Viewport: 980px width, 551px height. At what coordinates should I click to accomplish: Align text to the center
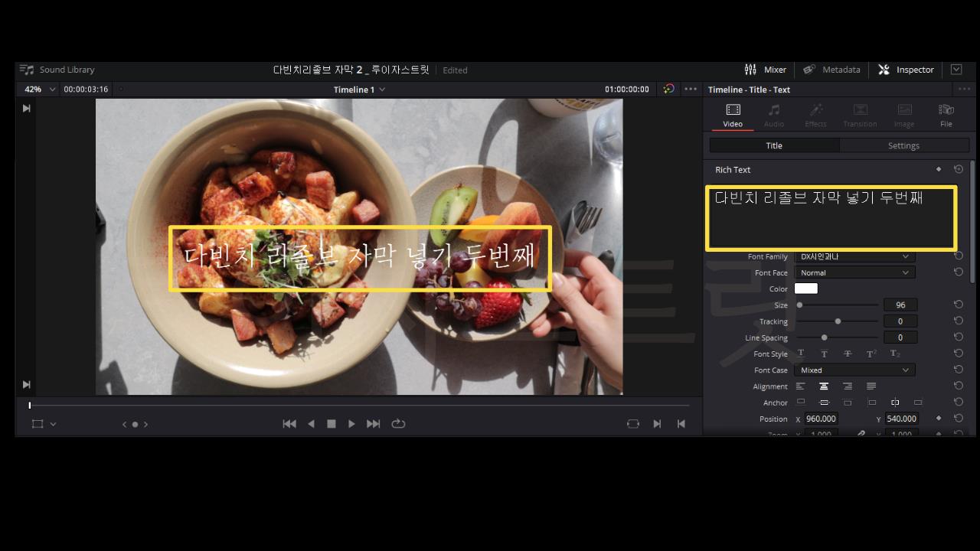coord(824,386)
